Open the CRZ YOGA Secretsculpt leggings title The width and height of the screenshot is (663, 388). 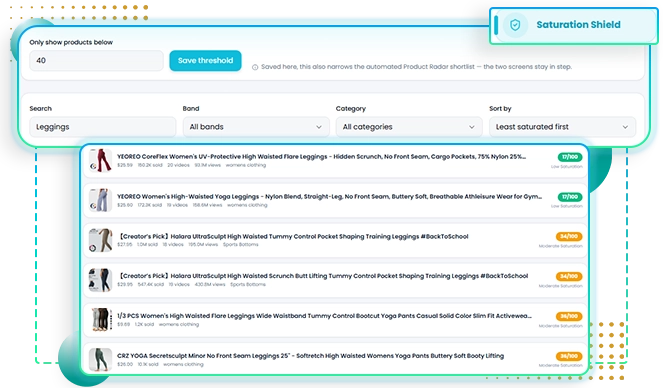pyautogui.click(x=310, y=356)
